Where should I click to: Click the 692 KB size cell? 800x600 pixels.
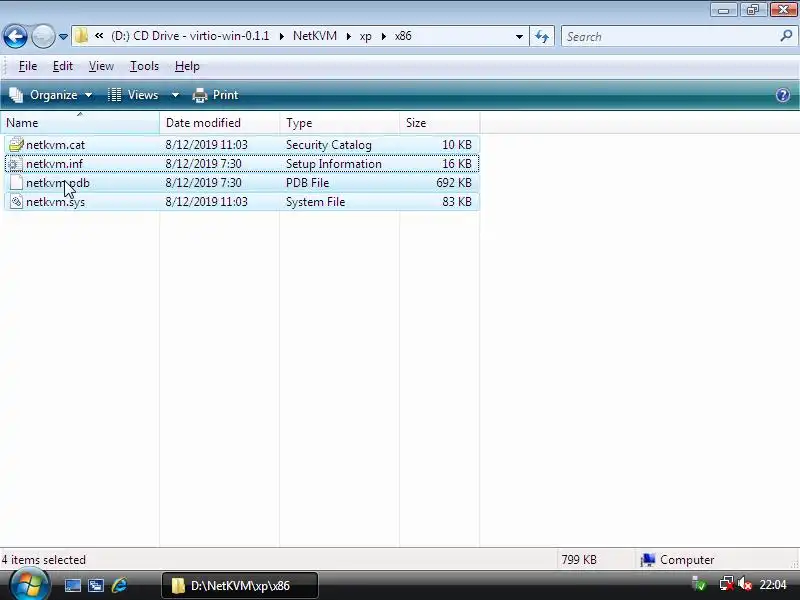[x=454, y=183]
